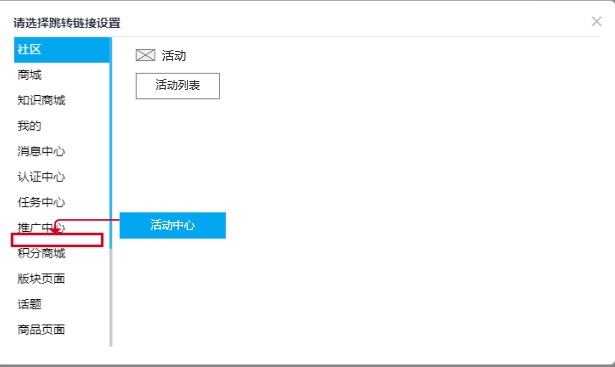The width and height of the screenshot is (615, 367).
Task: Select the 我的 menu entry
Action: 29,126
